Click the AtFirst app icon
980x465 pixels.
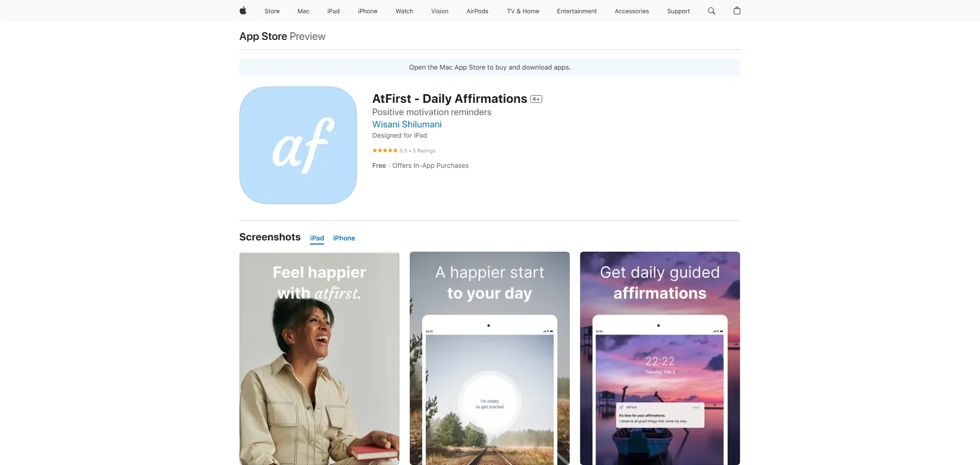coord(298,145)
